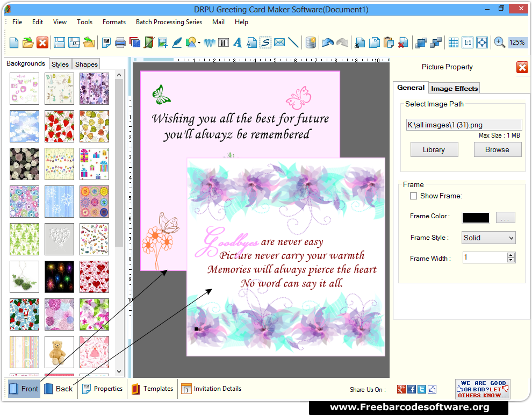Select the feather pen signature tool
532x415 pixels.
point(177,43)
